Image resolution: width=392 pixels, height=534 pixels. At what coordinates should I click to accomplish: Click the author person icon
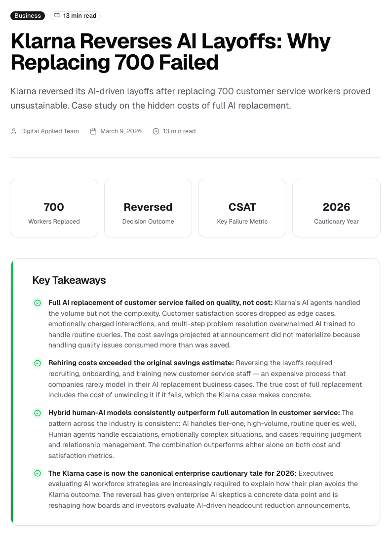pyautogui.click(x=14, y=131)
